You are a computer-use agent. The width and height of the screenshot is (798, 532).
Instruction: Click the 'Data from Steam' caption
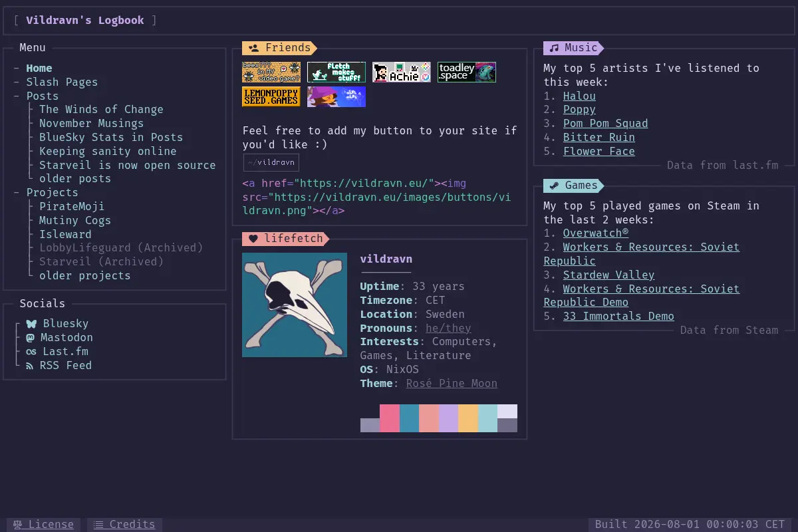729,331
